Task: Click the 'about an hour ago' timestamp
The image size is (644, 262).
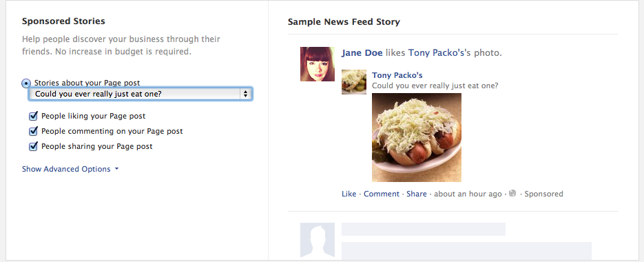Action: (x=468, y=194)
